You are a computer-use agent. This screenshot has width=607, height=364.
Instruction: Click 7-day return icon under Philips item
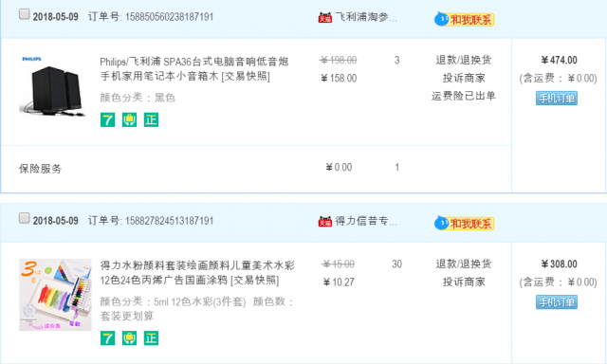[107, 119]
